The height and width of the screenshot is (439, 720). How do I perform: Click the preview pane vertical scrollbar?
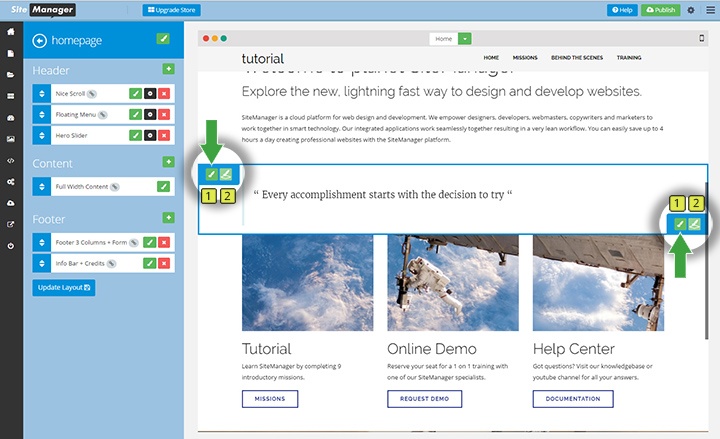[706, 261]
